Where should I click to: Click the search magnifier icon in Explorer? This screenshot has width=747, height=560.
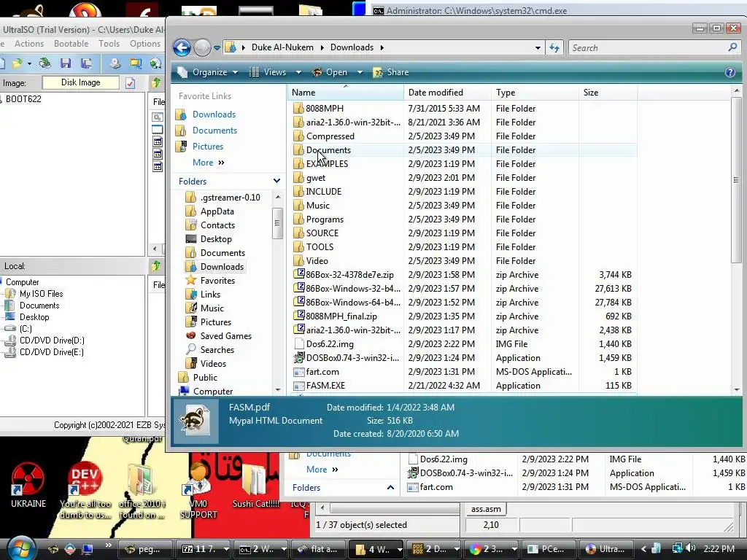(x=732, y=47)
